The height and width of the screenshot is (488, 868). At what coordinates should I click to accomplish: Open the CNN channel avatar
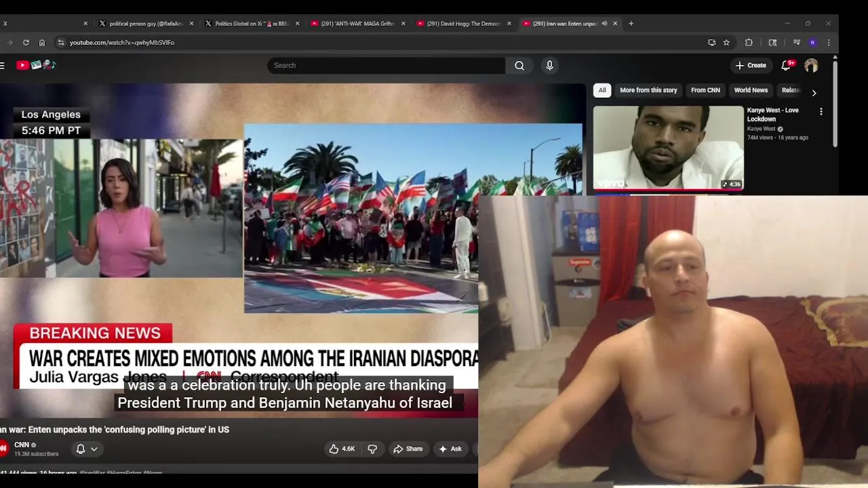coord(3,449)
